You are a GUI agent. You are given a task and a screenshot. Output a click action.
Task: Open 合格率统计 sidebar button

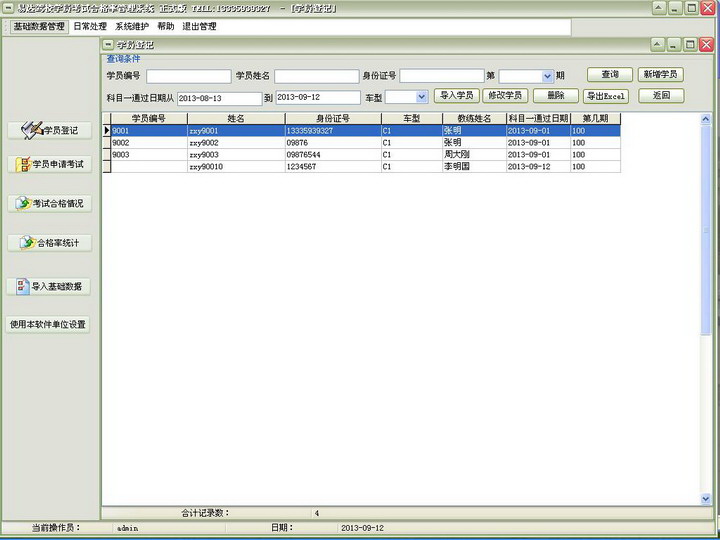coord(50,243)
